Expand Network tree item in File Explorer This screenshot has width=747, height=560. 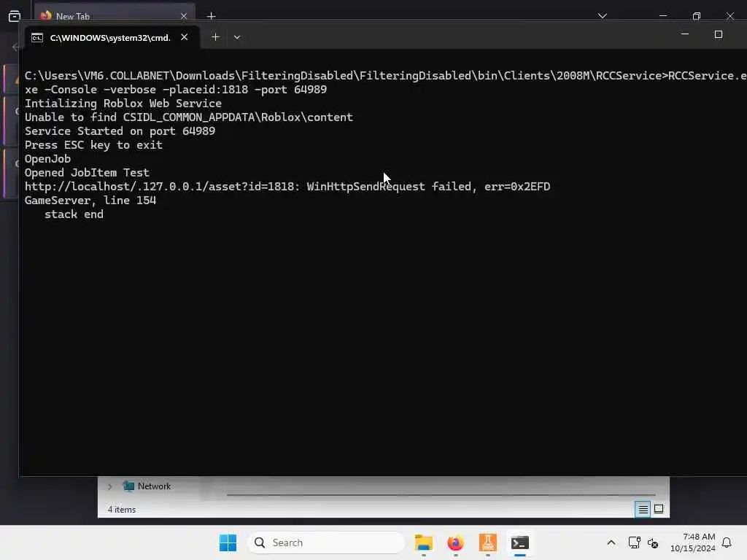(110, 486)
